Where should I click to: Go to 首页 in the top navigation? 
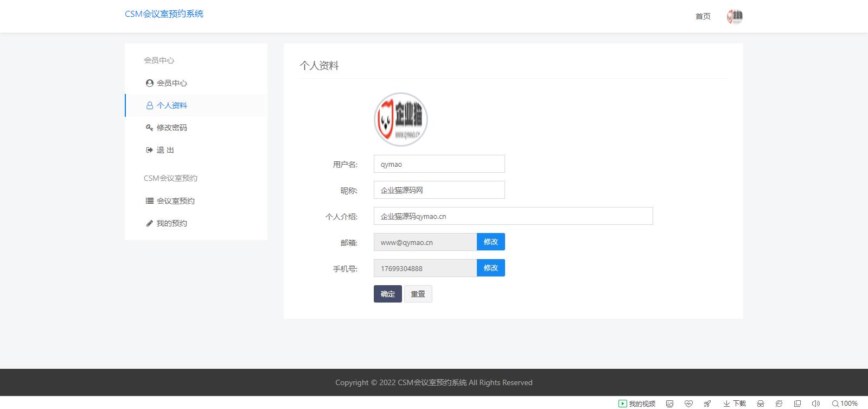(x=703, y=16)
